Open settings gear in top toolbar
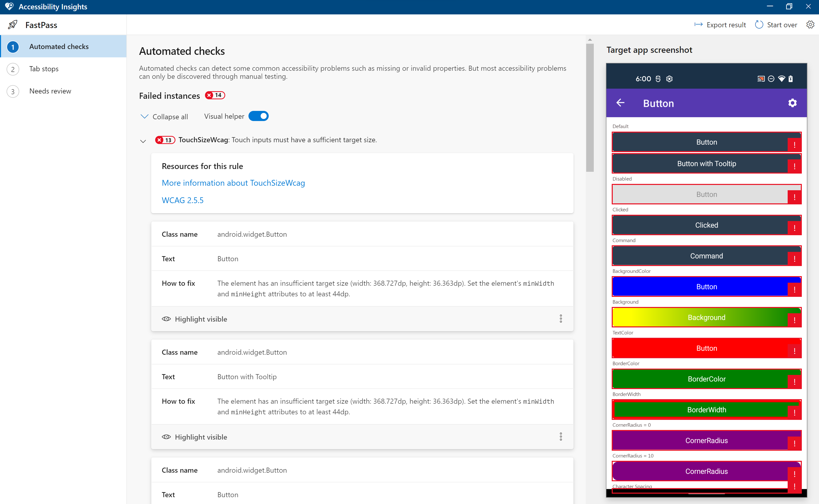 click(810, 25)
